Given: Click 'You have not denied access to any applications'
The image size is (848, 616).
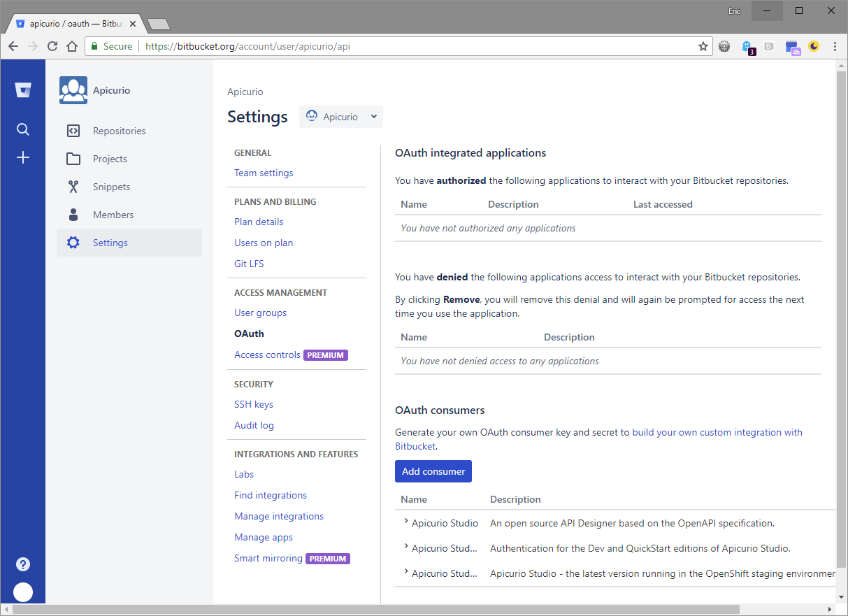Looking at the screenshot, I should [500, 361].
